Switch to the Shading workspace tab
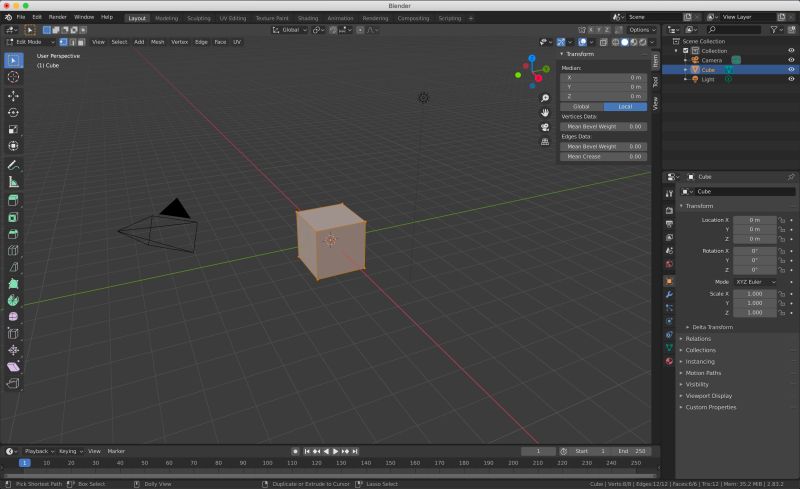 (308, 18)
